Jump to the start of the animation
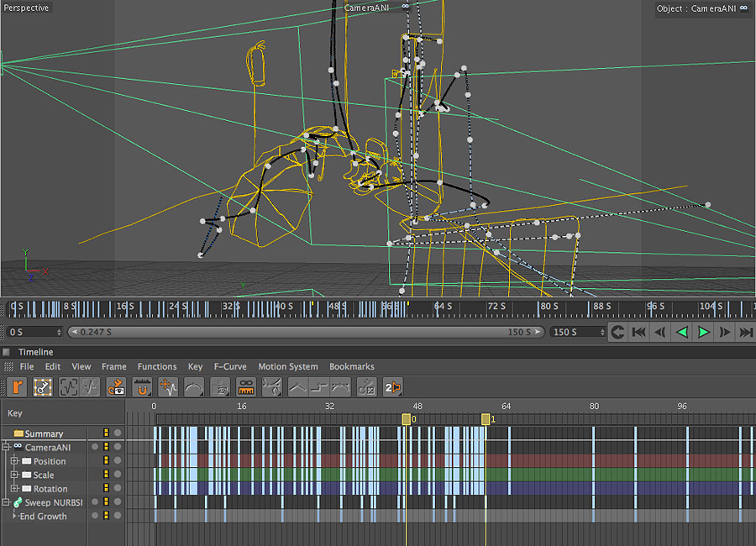Viewport: 756px width, 546px height. coord(638,332)
